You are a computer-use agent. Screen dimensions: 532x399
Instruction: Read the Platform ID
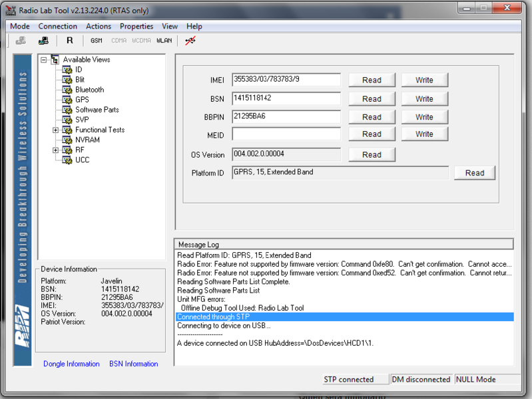(x=475, y=173)
